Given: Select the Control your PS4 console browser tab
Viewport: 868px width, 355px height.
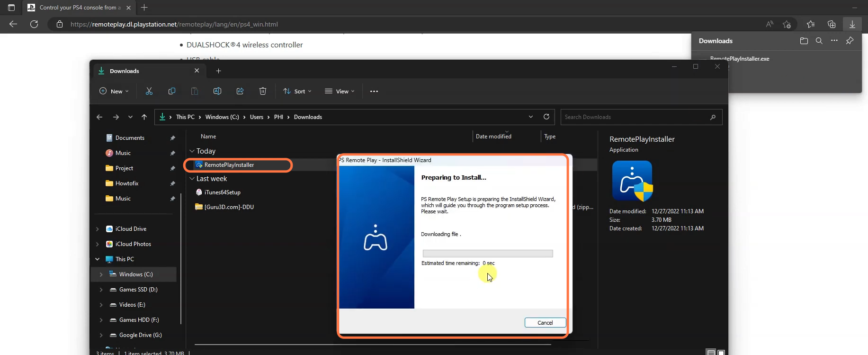Looking at the screenshot, I should click(80, 8).
